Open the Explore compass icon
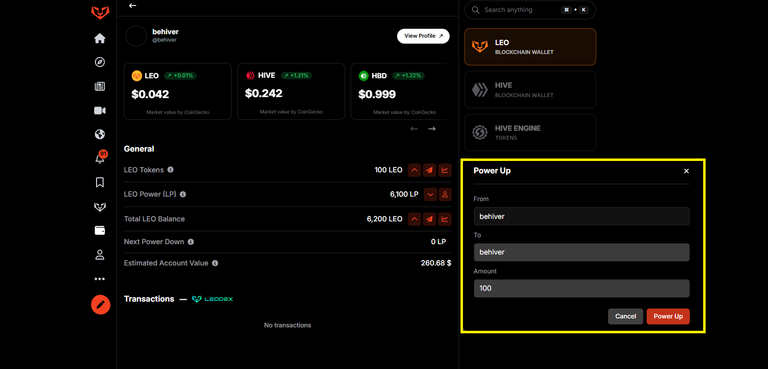This screenshot has width=768, height=369. [x=100, y=62]
